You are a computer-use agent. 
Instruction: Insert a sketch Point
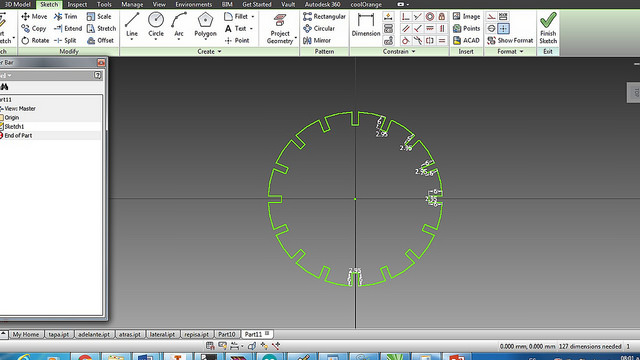(x=237, y=40)
